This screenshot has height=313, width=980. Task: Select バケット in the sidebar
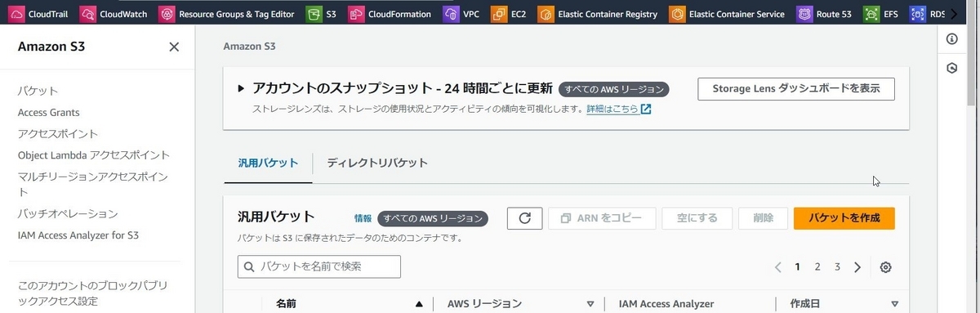pos(38,91)
